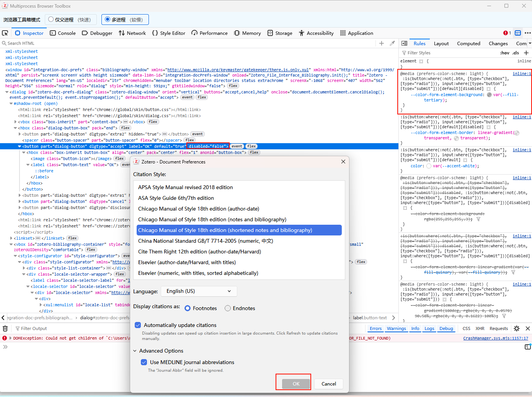Image resolution: width=532 pixels, height=397 pixels.
Task: Open the Debugger tab
Action: [97, 33]
